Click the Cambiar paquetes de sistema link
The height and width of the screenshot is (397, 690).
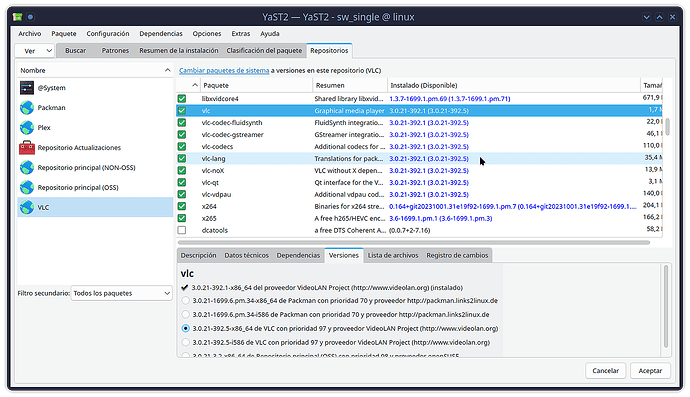point(224,70)
